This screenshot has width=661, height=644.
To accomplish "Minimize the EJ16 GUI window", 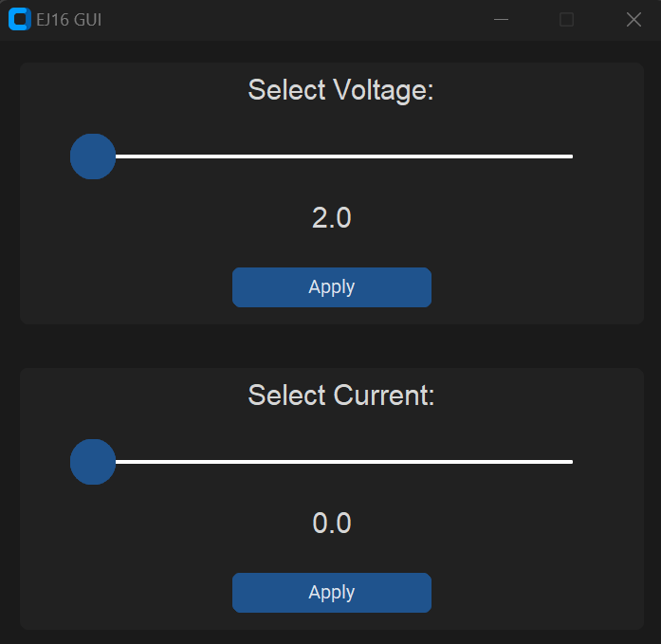I will pyautogui.click(x=501, y=19).
